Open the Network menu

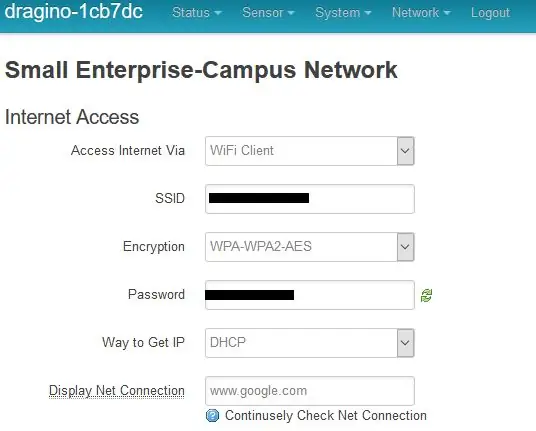[421, 13]
